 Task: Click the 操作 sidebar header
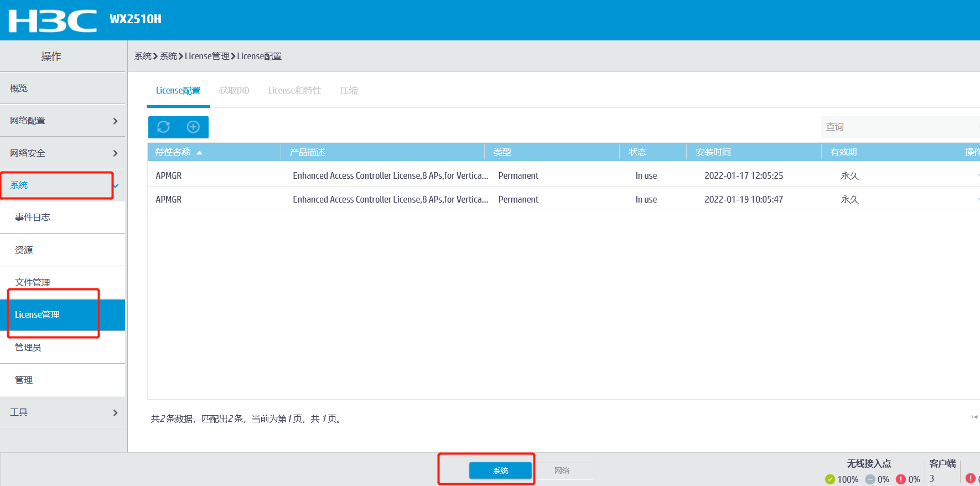point(51,56)
